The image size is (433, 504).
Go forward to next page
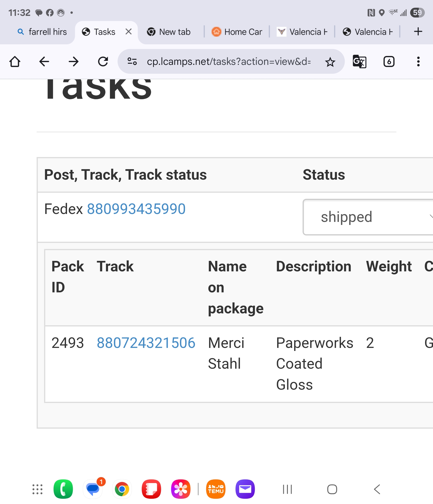(x=73, y=62)
